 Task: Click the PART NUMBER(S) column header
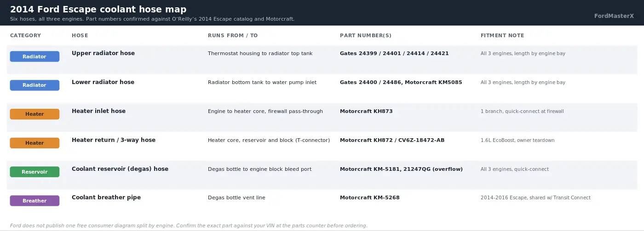366,35
